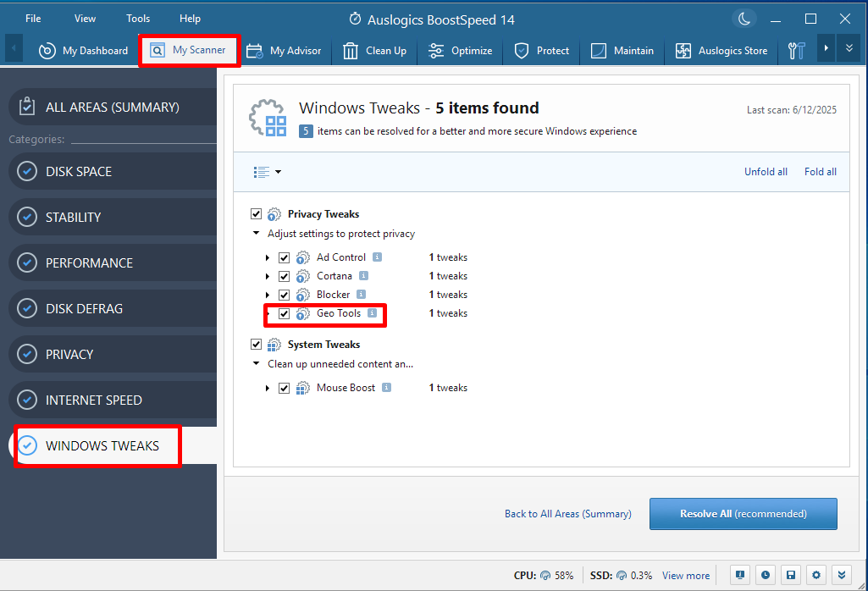Select the Internet Speed category
Viewport: 868px width, 591px height.
(x=113, y=400)
